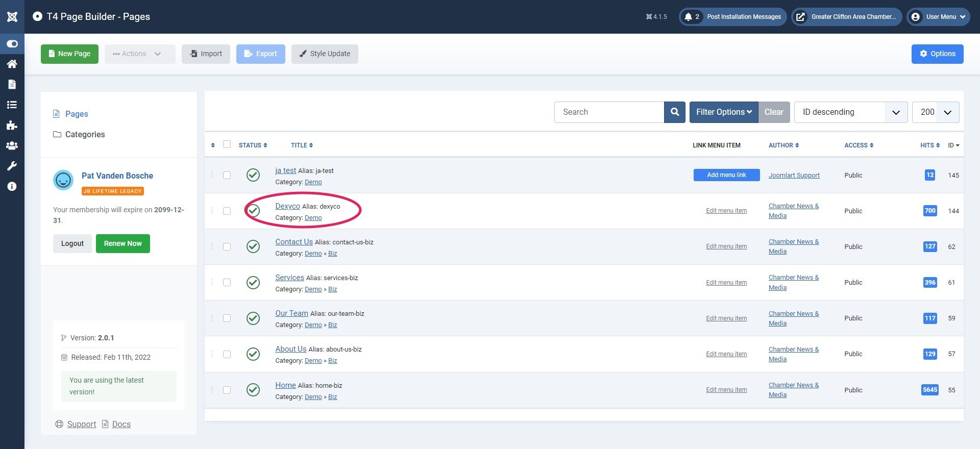Open the Components puzzle sidebar icon

point(12,125)
